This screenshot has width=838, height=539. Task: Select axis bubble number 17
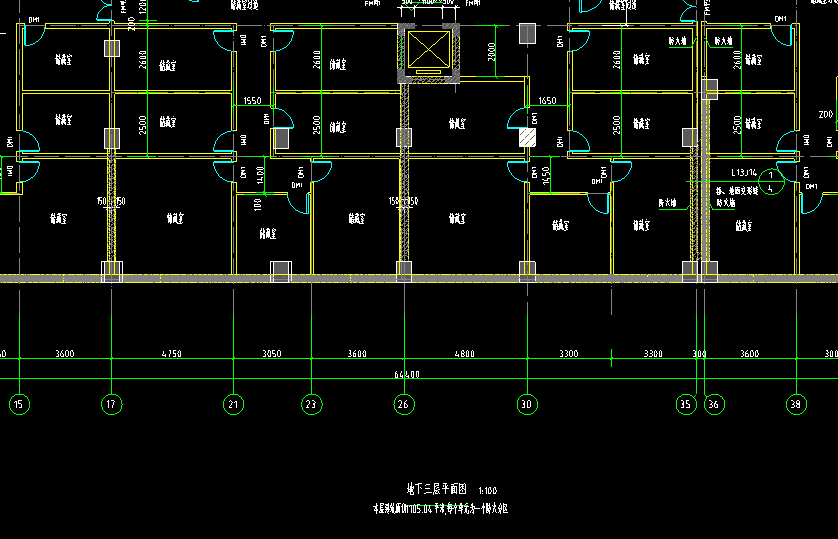click(111, 404)
